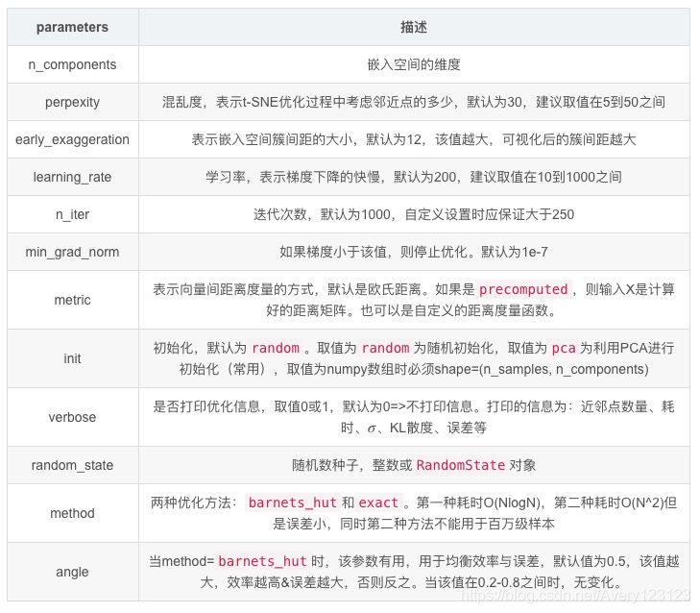Viewport: 700px width, 613px height.
Task: Click the red 'RandomState' code word
Action: 461,466
